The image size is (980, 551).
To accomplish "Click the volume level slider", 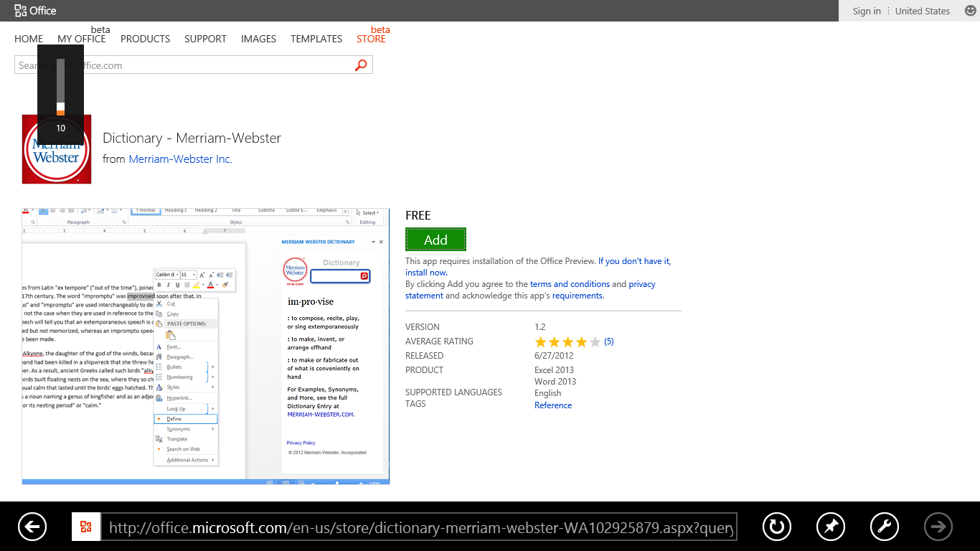I will click(60, 87).
